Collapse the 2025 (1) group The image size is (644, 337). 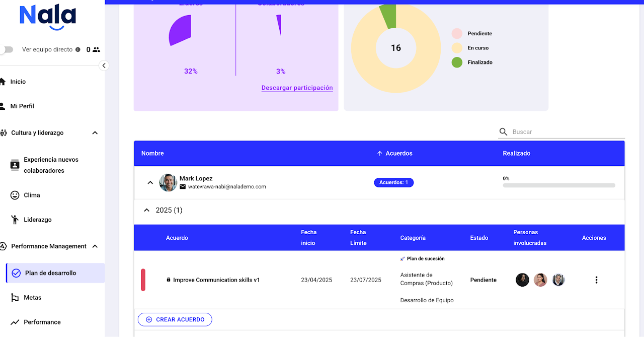(x=146, y=210)
